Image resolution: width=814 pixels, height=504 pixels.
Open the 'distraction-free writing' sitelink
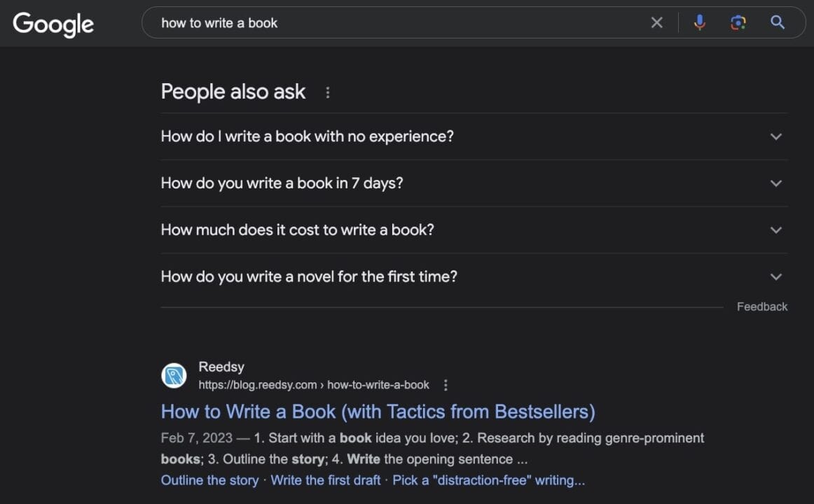point(488,480)
